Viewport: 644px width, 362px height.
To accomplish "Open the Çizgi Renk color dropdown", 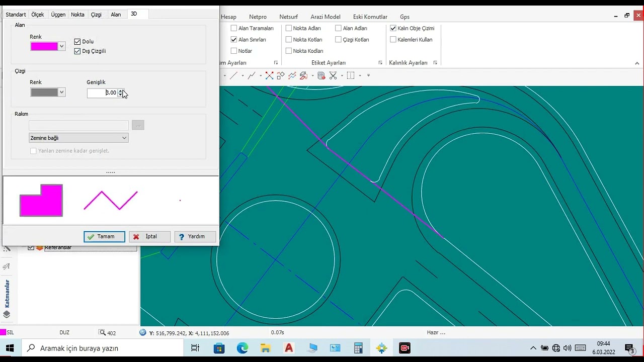I will pos(61,92).
